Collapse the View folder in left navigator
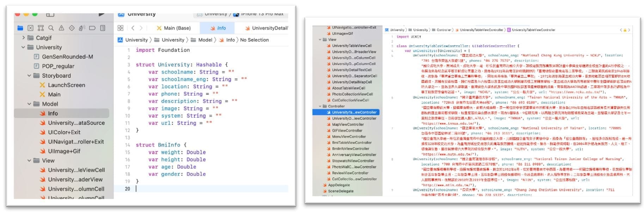The height and width of the screenshot is (214, 644). click(x=29, y=160)
